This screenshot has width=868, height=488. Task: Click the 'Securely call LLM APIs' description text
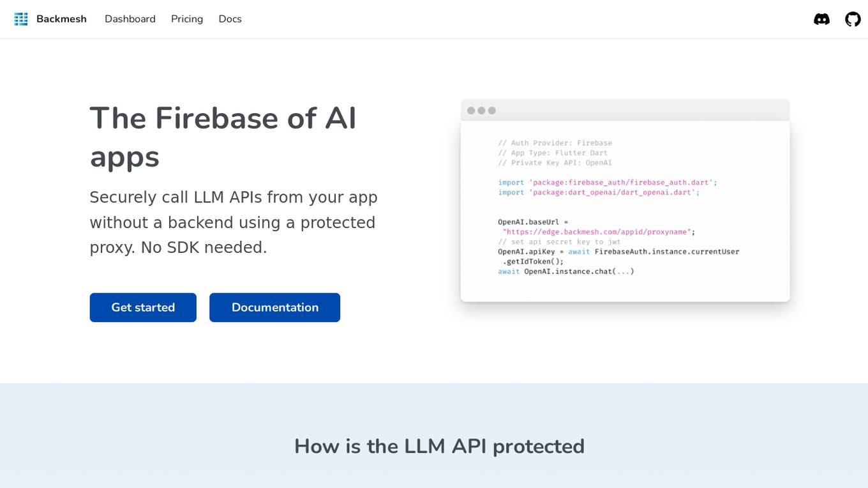click(x=234, y=222)
